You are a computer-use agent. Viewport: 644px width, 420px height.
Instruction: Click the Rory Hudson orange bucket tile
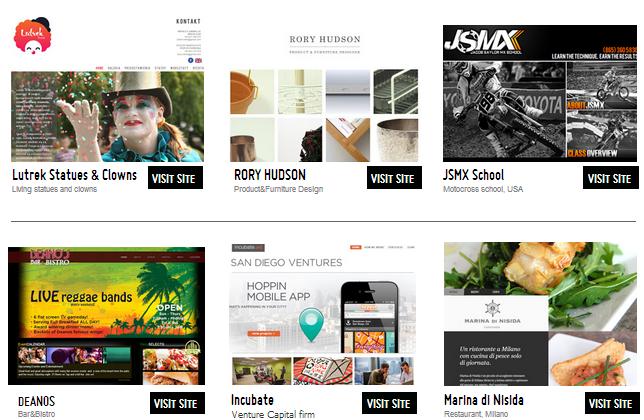(252, 92)
